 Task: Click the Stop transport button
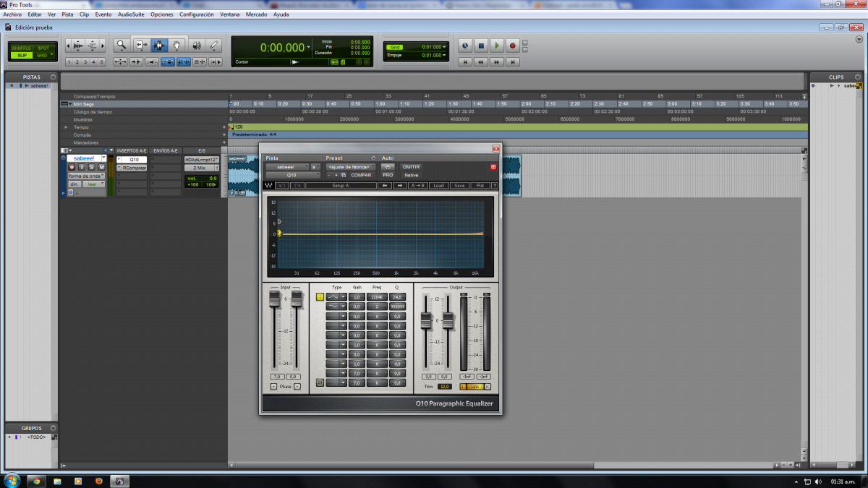(x=481, y=46)
